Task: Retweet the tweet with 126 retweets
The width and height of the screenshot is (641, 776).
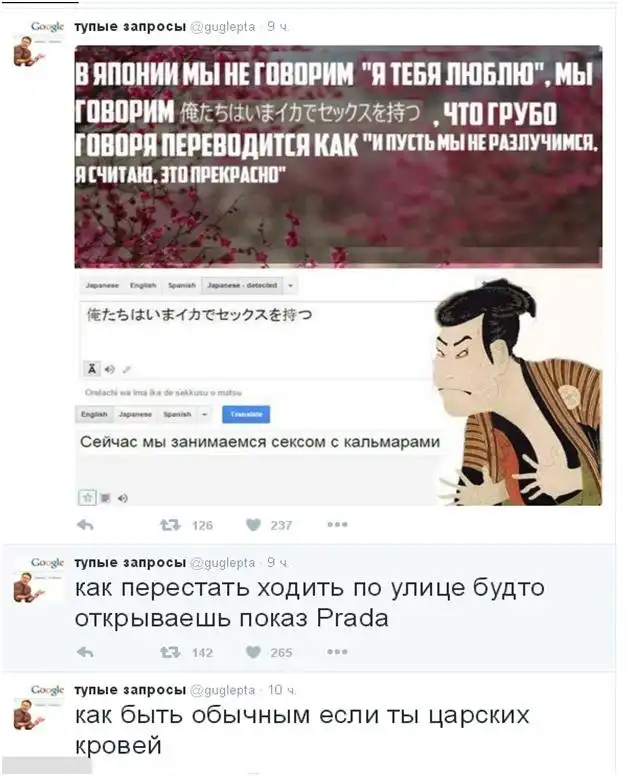Action: point(170,525)
